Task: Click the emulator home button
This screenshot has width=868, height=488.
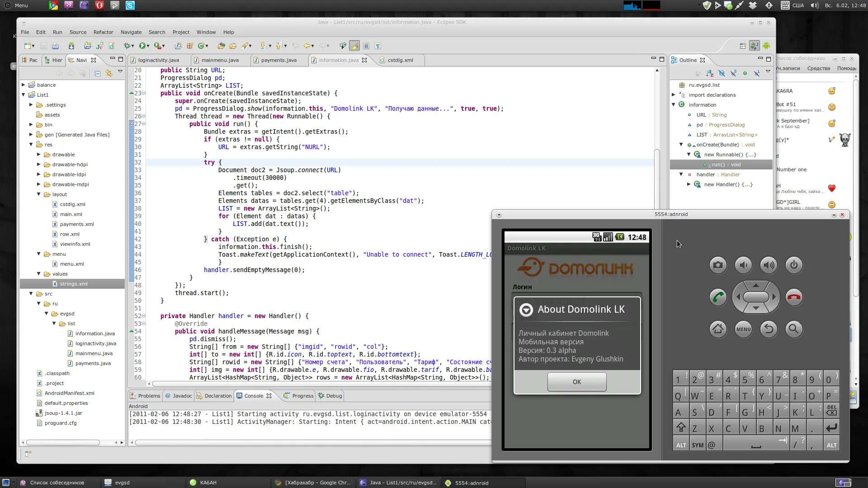Action: (x=718, y=329)
